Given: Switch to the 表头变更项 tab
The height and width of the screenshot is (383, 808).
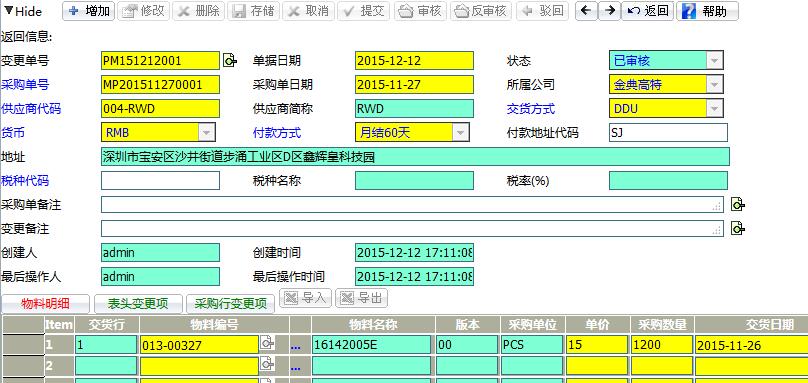Looking at the screenshot, I should (x=138, y=304).
